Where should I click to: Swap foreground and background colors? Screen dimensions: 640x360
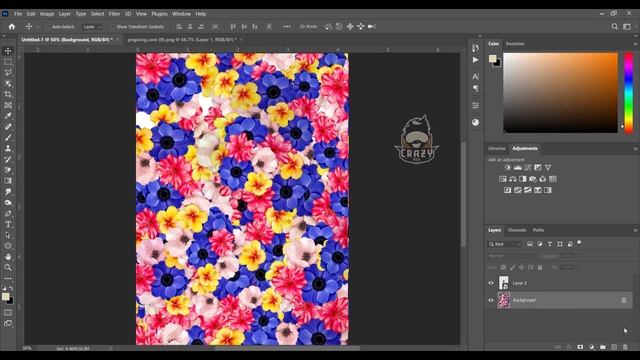[11, 288]
